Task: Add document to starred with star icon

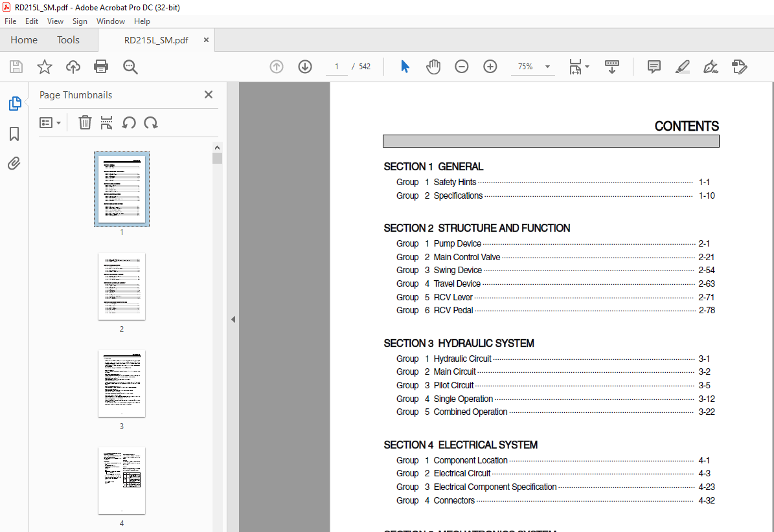Action: pyautogui.click(x=45, y=67)
